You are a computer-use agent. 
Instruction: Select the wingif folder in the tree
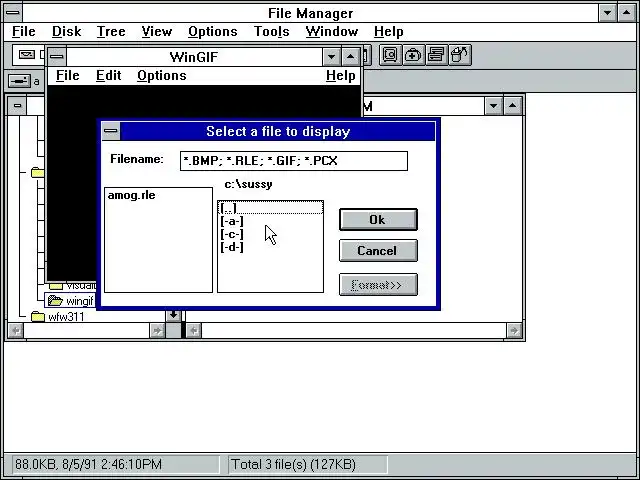(x=70, y=301)
